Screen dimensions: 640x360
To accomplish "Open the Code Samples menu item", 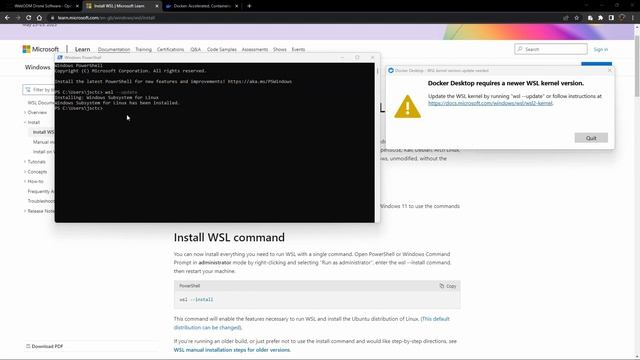I will [x=222, y=49].
